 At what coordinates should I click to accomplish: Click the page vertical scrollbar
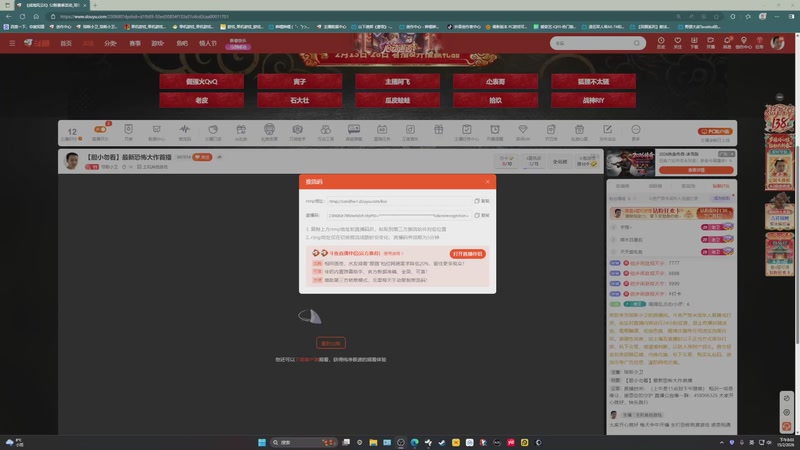pos(796,245)
